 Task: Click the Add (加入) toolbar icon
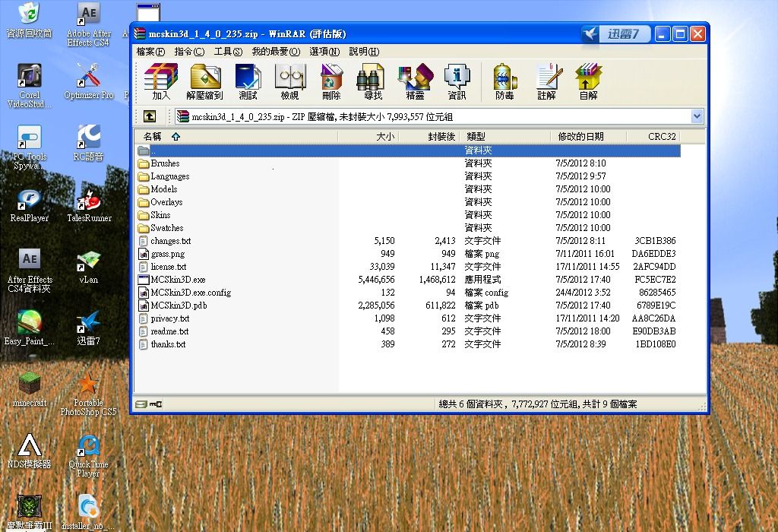[x=161, y=81]
